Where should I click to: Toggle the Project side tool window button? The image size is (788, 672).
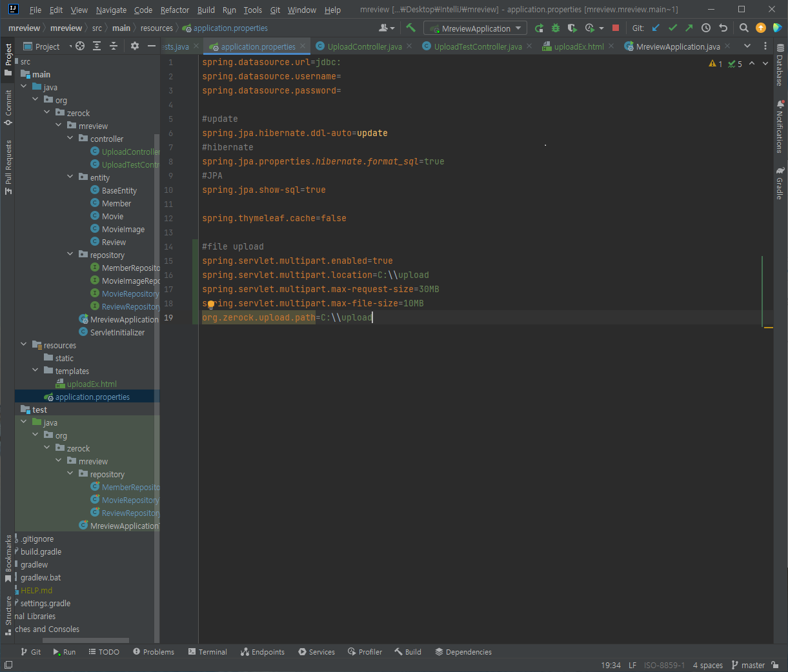[x=8, y=59]
